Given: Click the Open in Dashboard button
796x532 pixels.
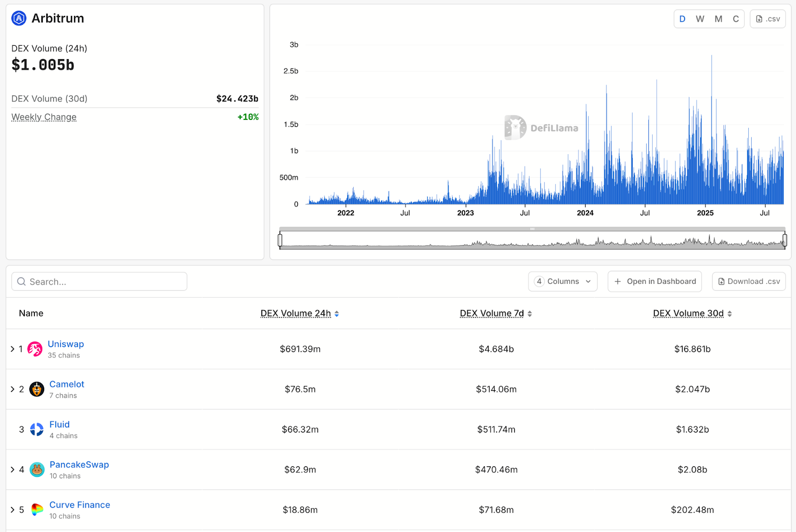Looking at the screenshot, I should pos(654,281).
